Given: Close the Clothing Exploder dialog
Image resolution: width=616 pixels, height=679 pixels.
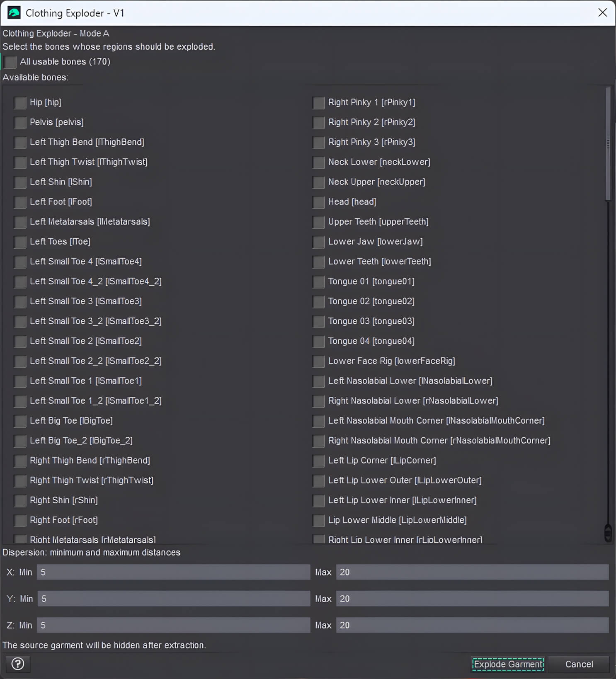Looking at the screenshot, I should 602,12.
